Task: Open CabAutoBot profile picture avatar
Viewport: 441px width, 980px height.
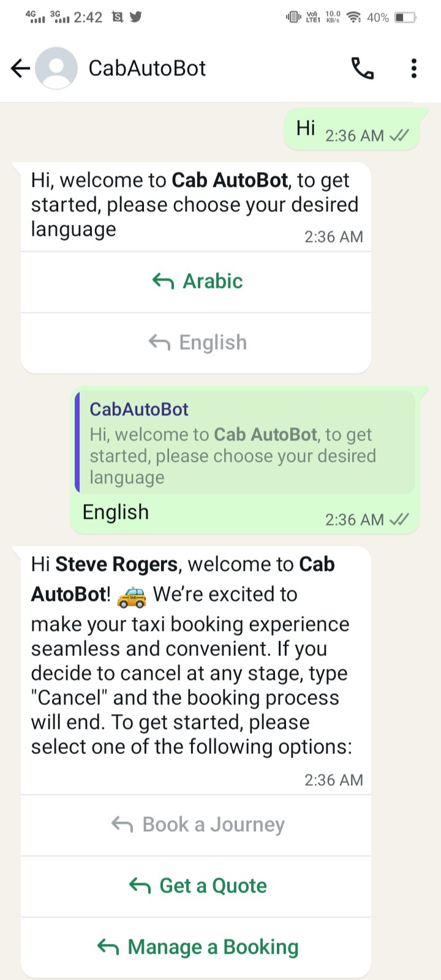Action: click(56, 68)
